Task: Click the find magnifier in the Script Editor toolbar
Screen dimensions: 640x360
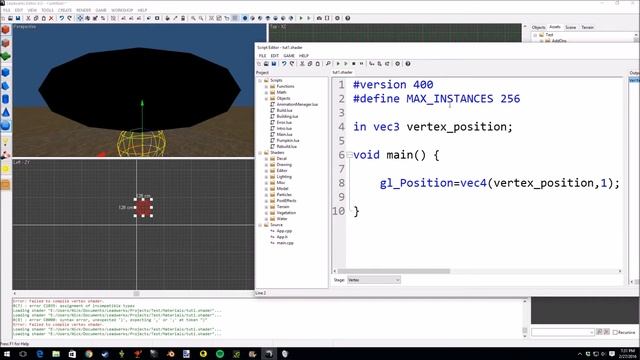Action: point(328,64)
